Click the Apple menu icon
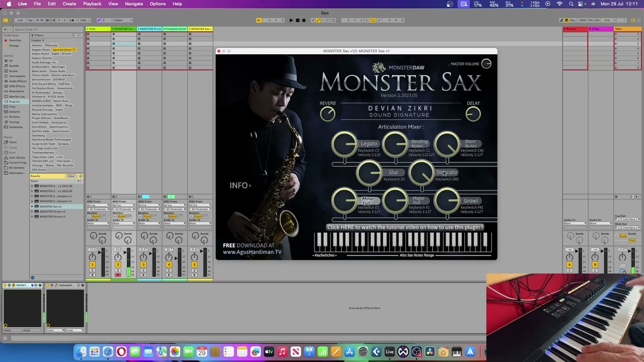This screenshot has height=362, width=644. point(9,4)
